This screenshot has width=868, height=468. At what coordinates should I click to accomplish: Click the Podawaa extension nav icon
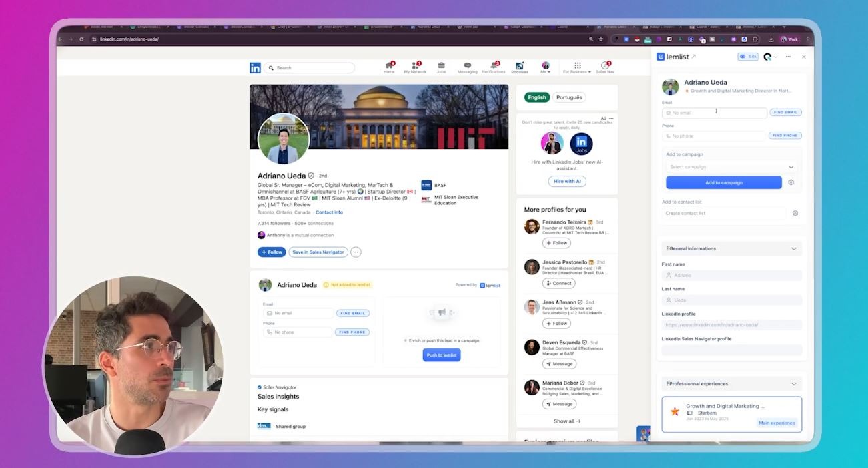coord(520,67)
